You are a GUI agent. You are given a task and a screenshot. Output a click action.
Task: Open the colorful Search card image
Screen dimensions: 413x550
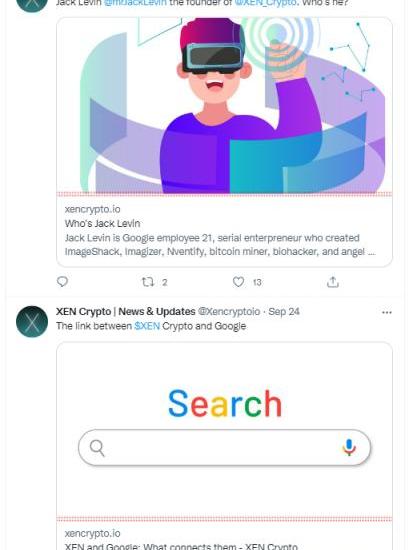click(224, 431)
